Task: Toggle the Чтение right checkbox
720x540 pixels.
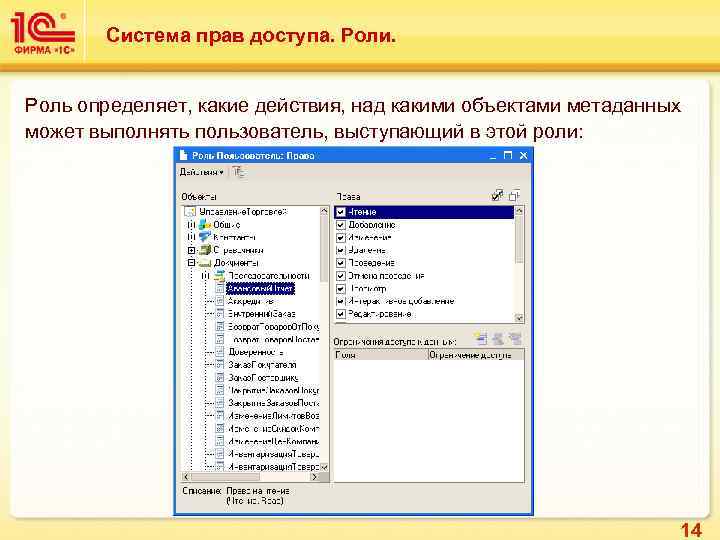Action: tap(341, 212)
